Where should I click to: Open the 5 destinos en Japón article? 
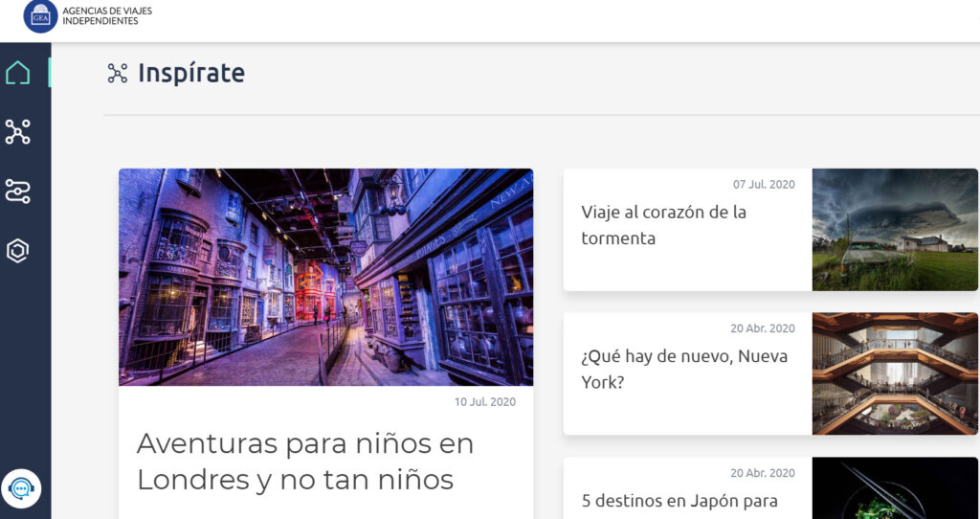pos(679,500)
